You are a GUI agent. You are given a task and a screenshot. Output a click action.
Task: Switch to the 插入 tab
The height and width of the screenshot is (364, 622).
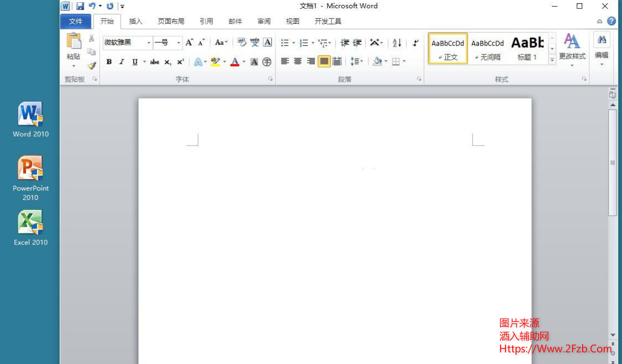[x=136, y=22]
